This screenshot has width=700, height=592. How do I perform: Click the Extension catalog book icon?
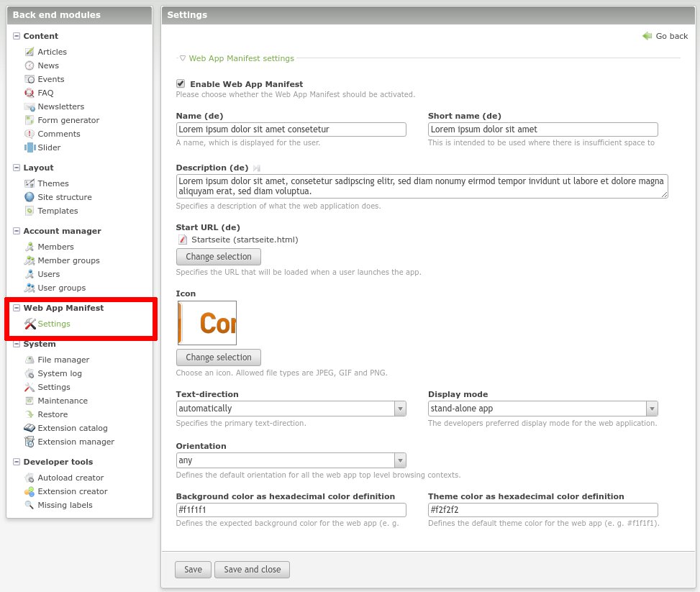29,428
